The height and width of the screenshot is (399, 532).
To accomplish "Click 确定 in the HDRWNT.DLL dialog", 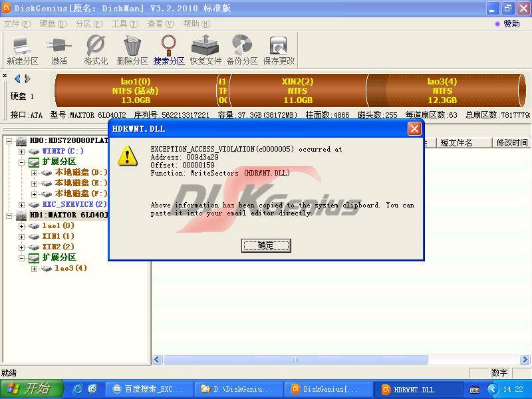I will point(266,245).
